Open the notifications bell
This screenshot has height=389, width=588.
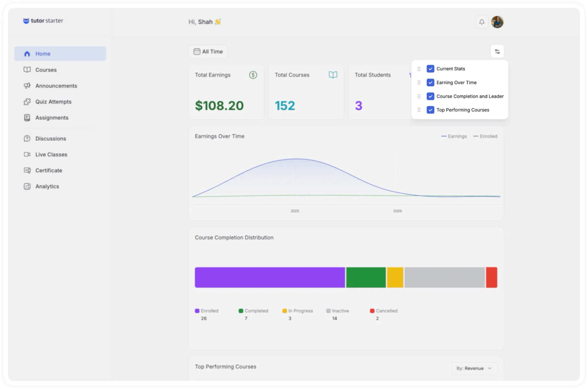click(x=482, y=22)
